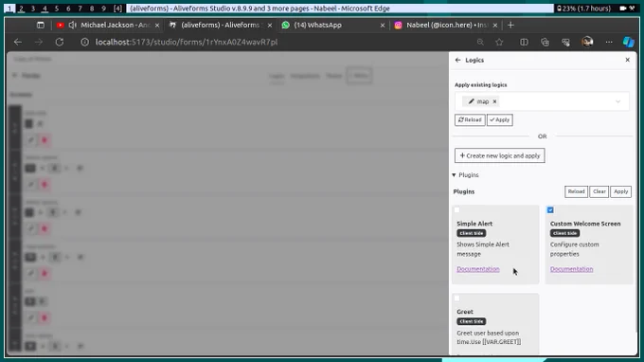Close the Logics panel

click(x=627, y=60)
